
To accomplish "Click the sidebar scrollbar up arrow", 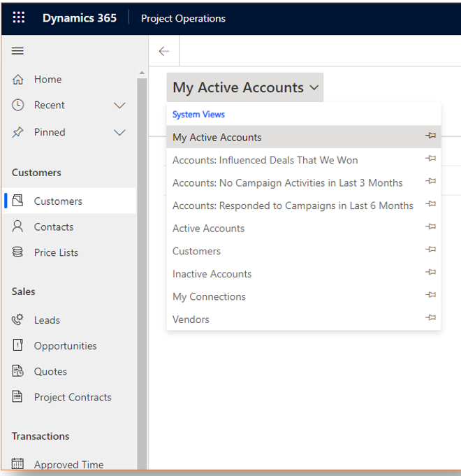I will 142,73.
